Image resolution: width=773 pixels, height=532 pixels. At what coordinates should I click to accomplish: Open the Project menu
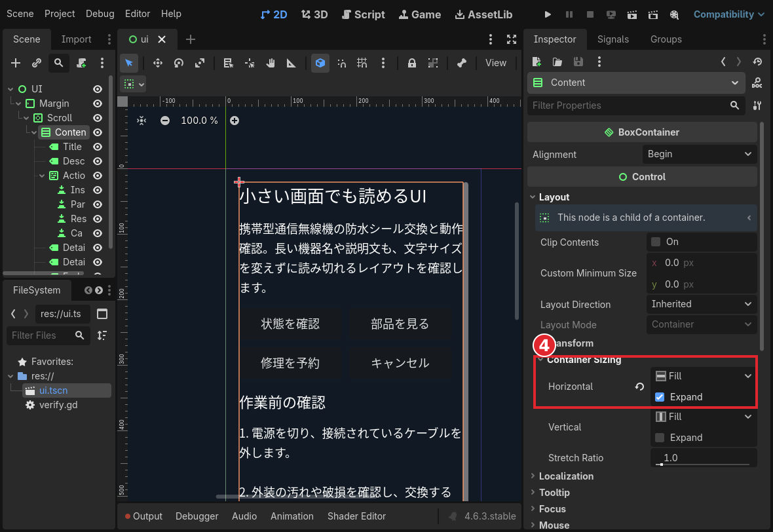click(60, 14)
